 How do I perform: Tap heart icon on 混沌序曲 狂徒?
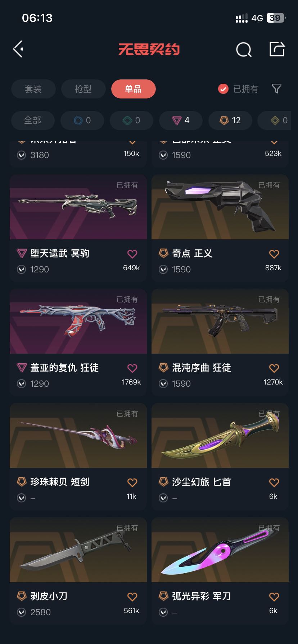click(x=274, y=368)
